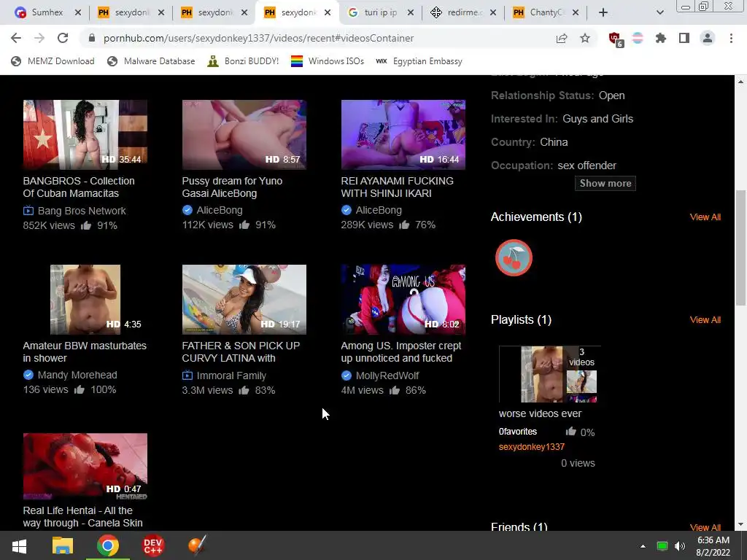Open the uBlock extension showing badge 6

(x=616, y=39)
